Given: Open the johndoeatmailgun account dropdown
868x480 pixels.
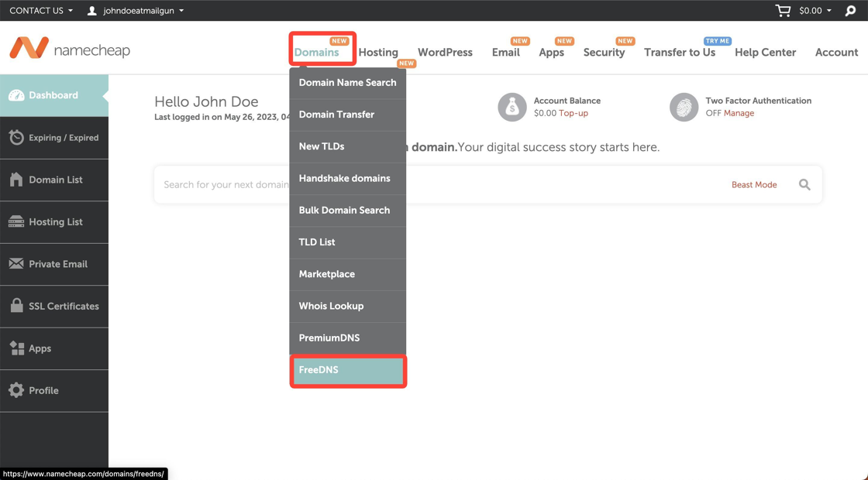Looking at the screenshot, I should [x=143, y=11].
